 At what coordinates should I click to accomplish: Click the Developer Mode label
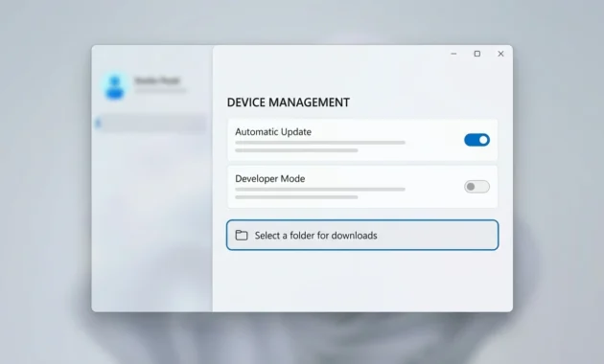pyautogui.click(x=270, y=179)
